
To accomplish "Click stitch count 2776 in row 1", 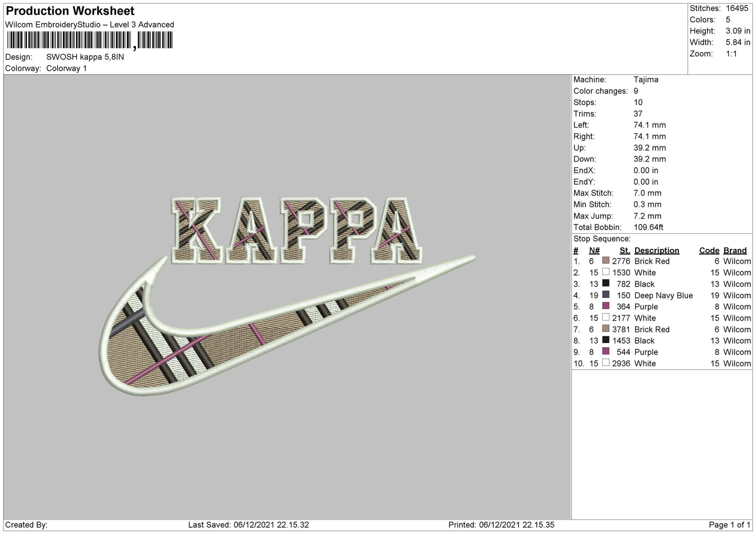I will pyautogui.click(x=621, y=261).
